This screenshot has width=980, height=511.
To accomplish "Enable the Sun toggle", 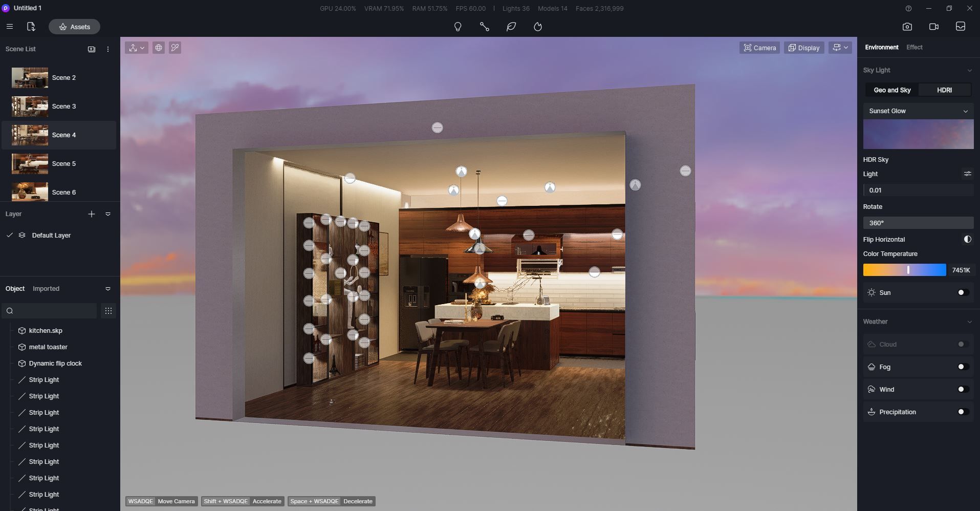I will click(963, 293).
